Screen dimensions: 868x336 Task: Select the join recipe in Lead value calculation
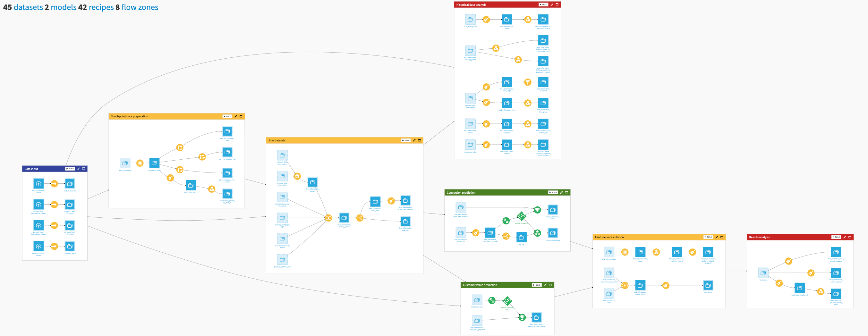pos(625,285)
